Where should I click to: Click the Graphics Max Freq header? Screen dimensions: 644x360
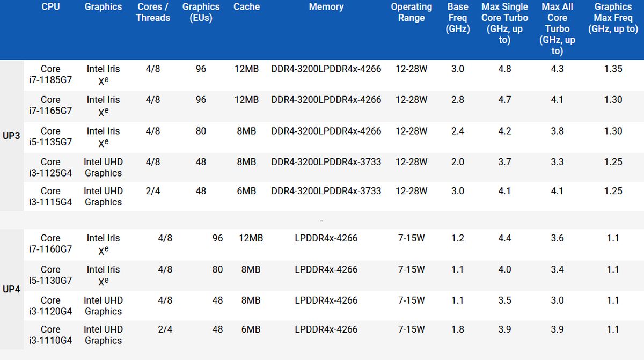613,18
